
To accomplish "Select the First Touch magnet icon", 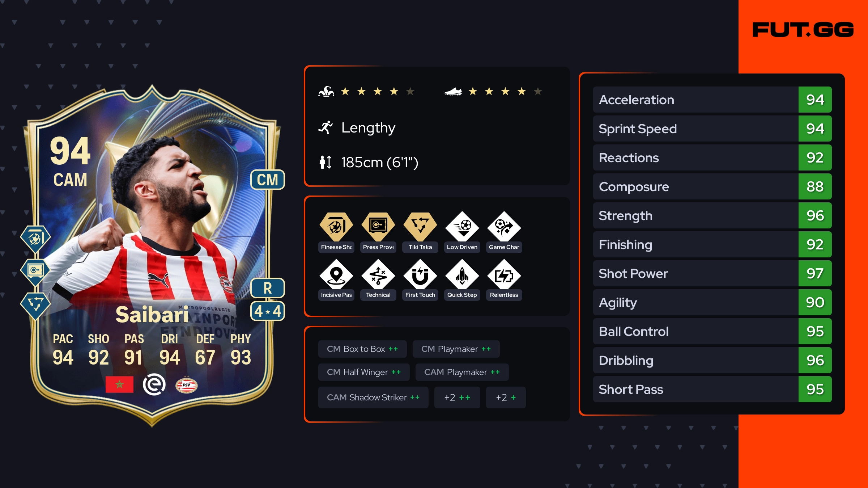I will (x=420, y=275).
